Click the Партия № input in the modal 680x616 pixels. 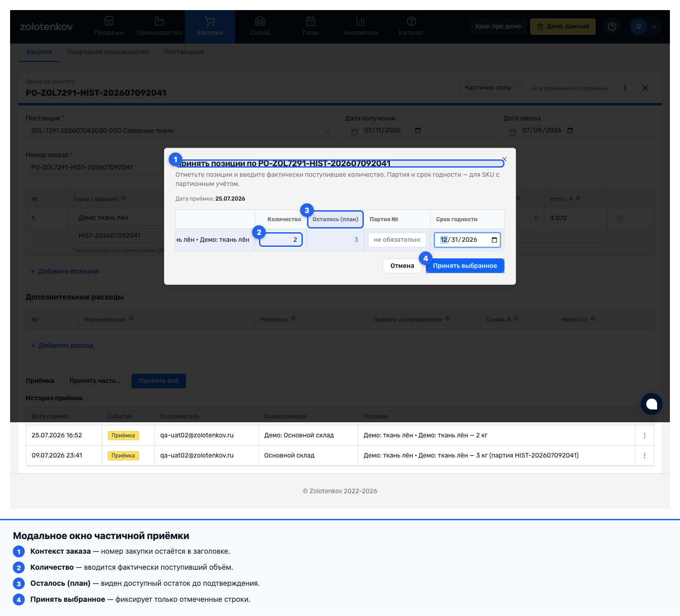397,240
